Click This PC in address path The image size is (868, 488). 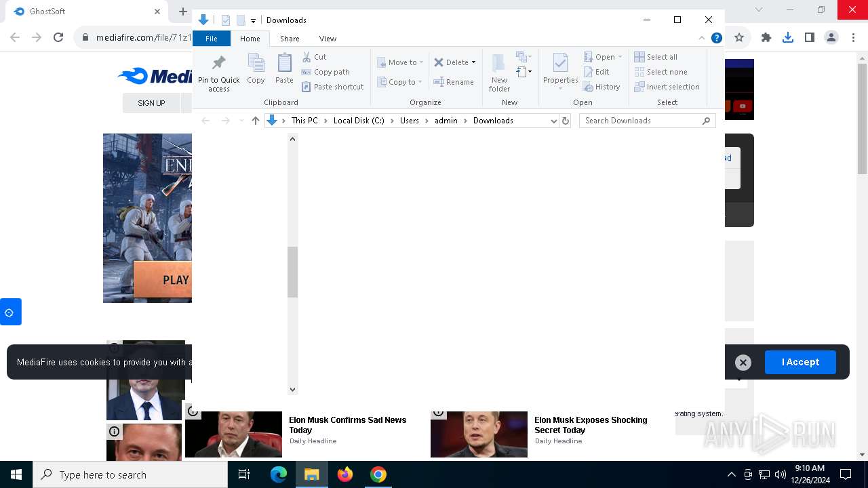[304, 121]
